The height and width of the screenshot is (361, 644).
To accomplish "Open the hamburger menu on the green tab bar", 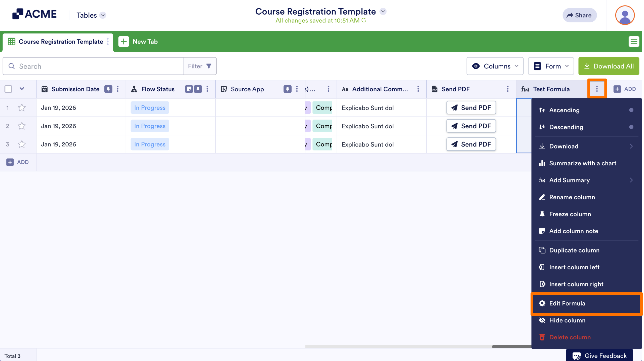I will point(634,42).
